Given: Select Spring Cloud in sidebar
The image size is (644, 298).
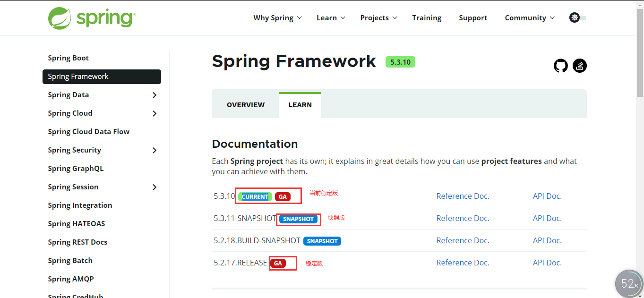Looking at the screenshot, I should [x=70, y=113].
